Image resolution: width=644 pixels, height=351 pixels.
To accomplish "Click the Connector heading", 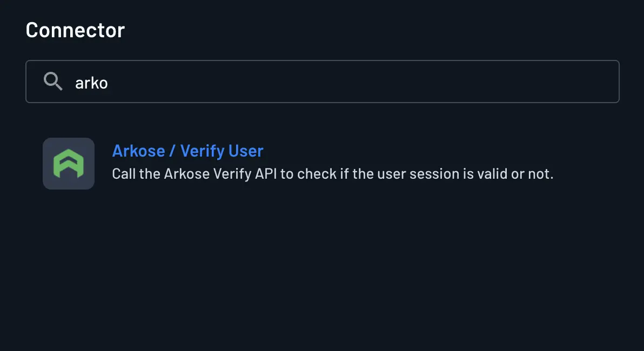I will [x=75, y=30].
